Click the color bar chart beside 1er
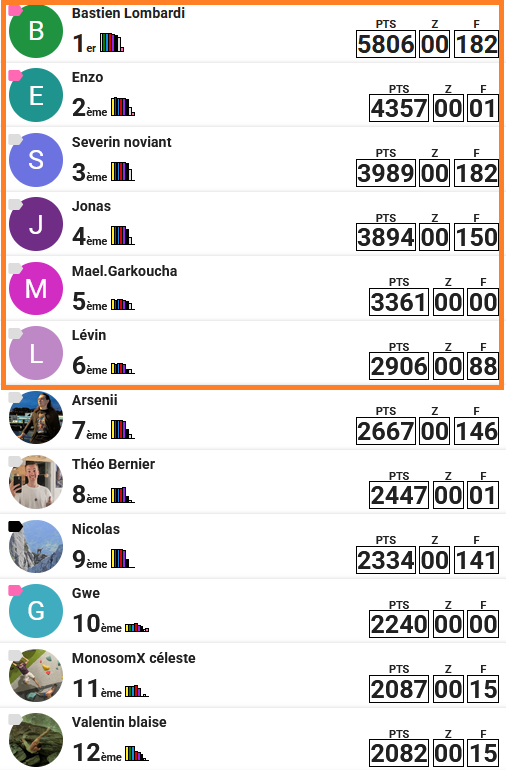Image resolution: width=506 pixels, height=770 pixels. (112, 43)
